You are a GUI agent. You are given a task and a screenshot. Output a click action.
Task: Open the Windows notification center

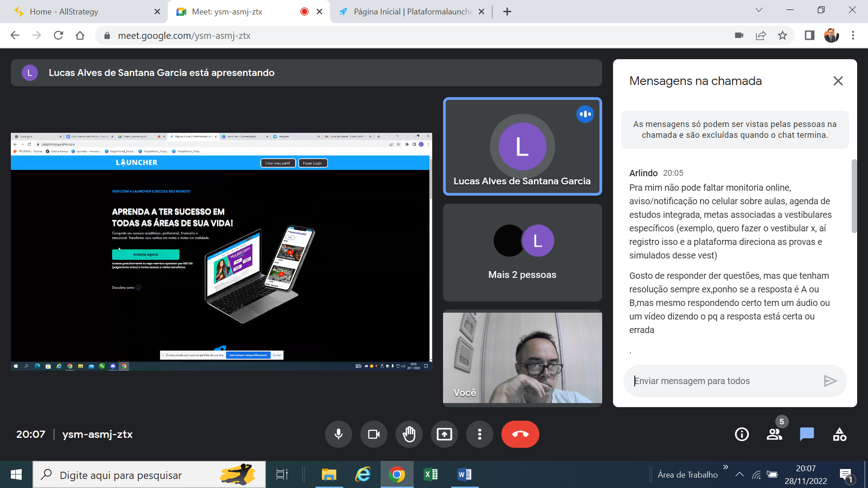(846, 475)
